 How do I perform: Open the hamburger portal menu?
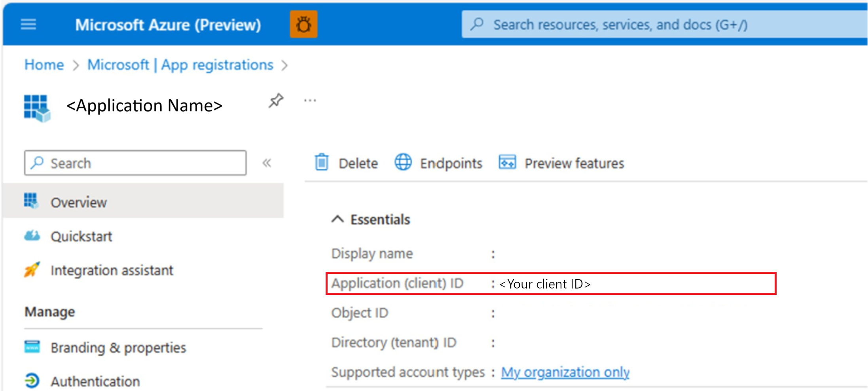pos(28,25)
